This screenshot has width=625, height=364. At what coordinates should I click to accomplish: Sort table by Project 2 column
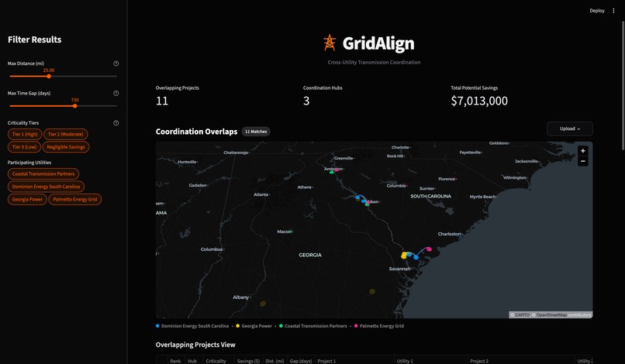(521, 360)
